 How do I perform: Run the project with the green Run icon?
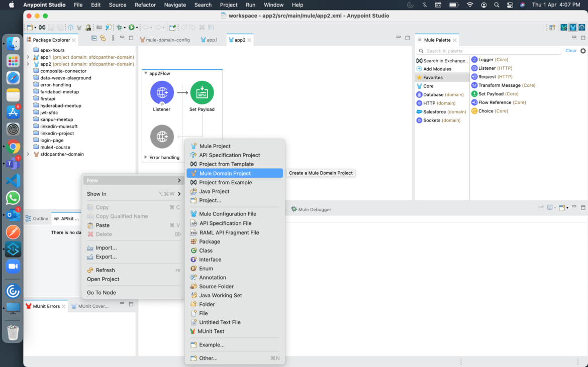click(x=132, y=27)
